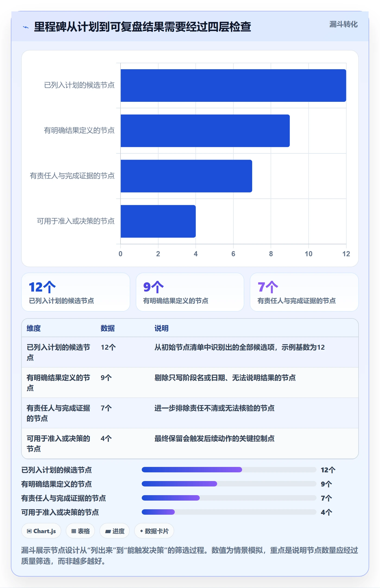The height and width of the screenshot is (588, 380).
Task: Click the lightning icon beside the title
Action: point(26,27)
